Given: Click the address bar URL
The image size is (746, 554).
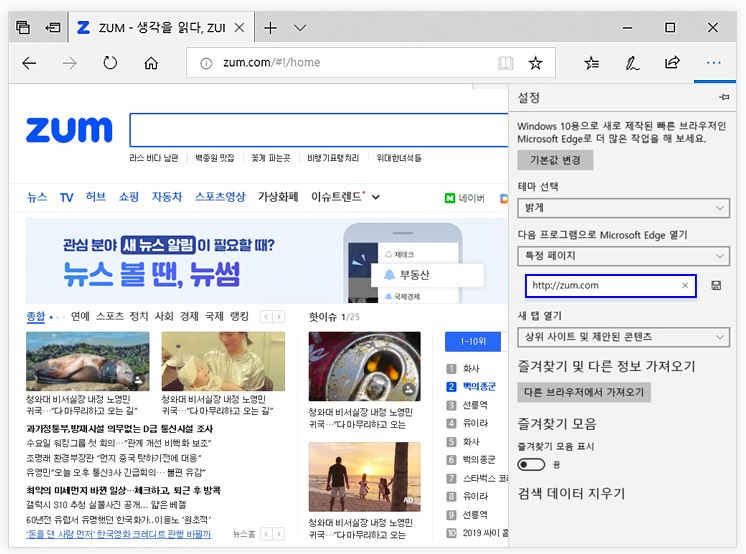Looking at the screenshot, I should tap(272, 63).
